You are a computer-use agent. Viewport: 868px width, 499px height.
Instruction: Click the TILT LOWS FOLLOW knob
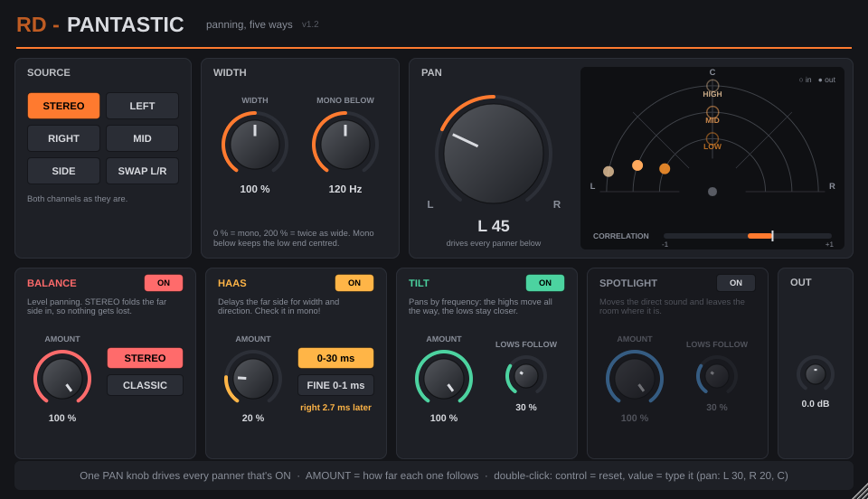pos(526,376)
